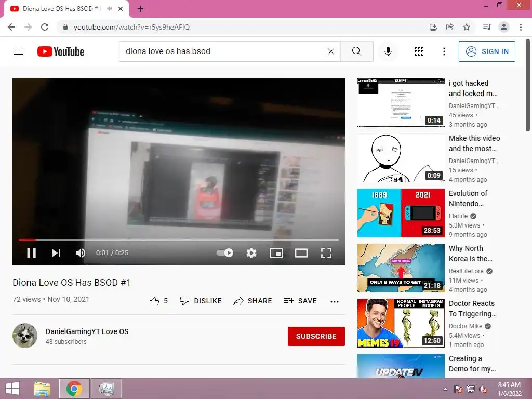Clear the search text with X

pos(331,51)
